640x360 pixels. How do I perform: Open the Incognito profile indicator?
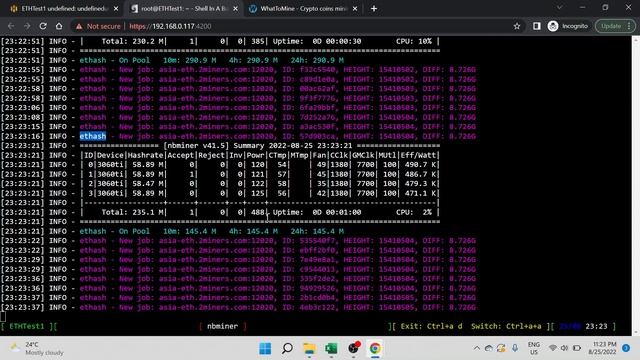coord(568,26)
